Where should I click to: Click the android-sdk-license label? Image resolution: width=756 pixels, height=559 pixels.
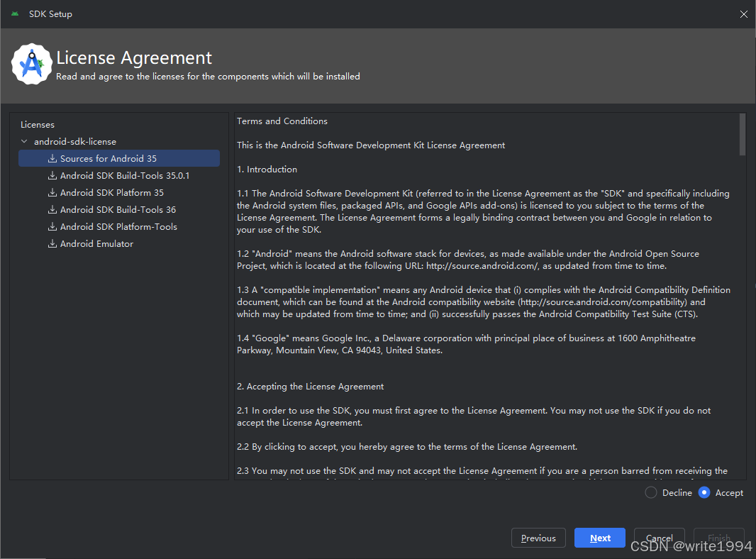coord(75,141)
